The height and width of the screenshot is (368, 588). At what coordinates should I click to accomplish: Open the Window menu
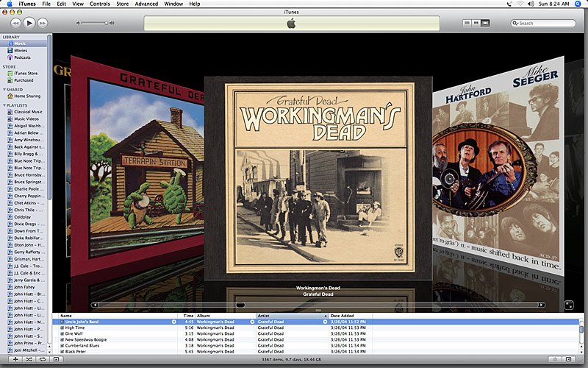(x=173, y=4)
